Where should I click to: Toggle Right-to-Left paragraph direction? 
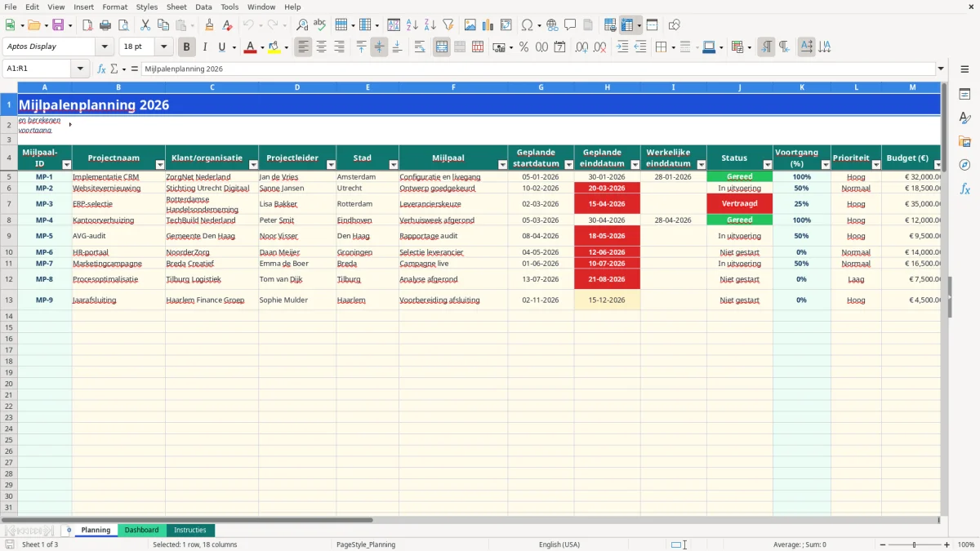(x=784, y=47)
